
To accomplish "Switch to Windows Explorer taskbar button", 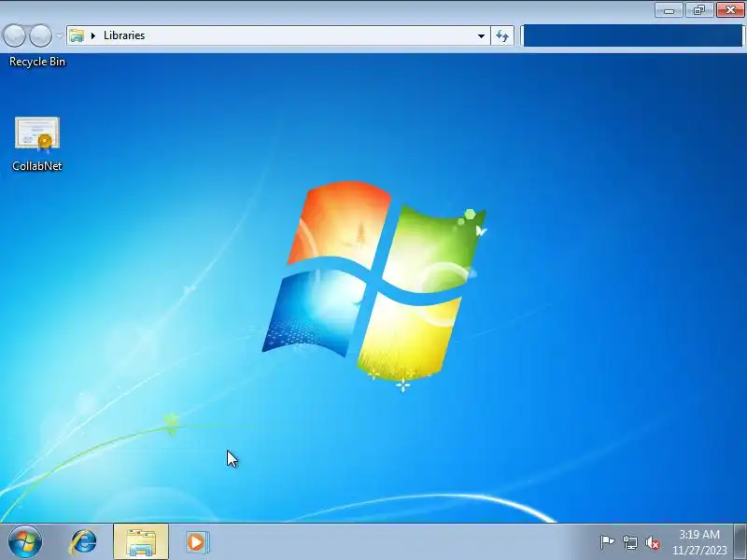I will pos(141,542).
